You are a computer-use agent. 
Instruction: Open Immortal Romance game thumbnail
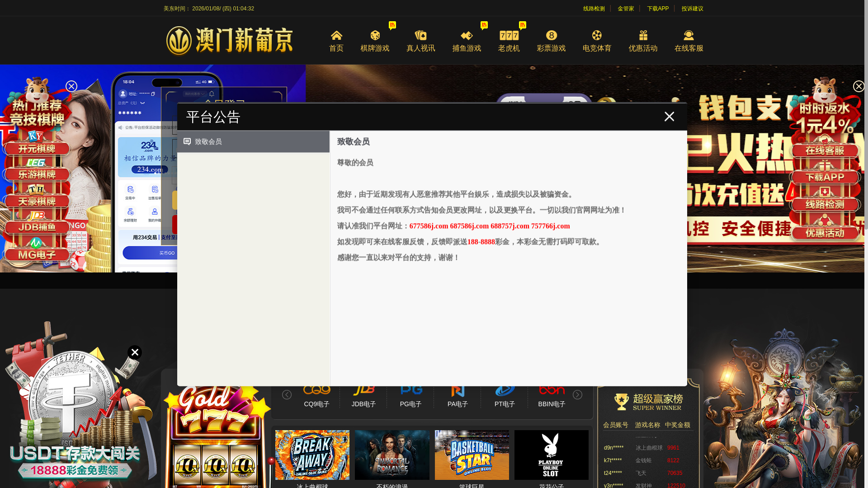pos(392,455)
